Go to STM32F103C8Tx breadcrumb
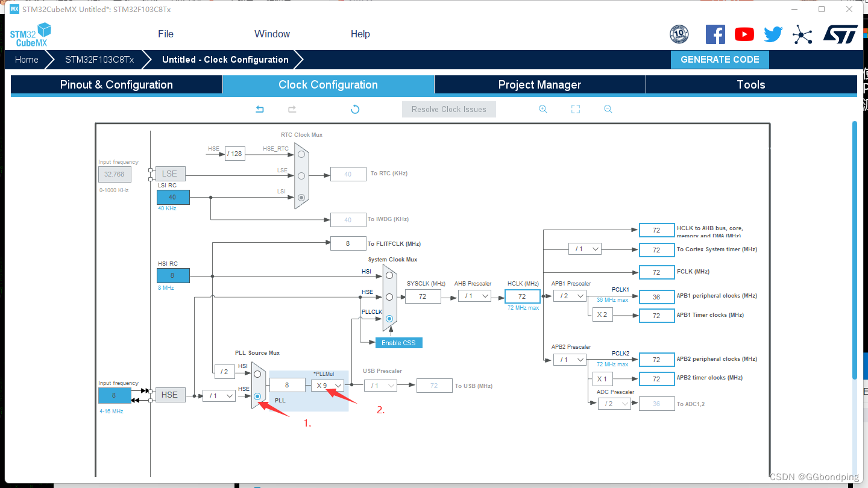Image resolution: width=868 pixels, height=488 pixels. [x=99, y=60]
